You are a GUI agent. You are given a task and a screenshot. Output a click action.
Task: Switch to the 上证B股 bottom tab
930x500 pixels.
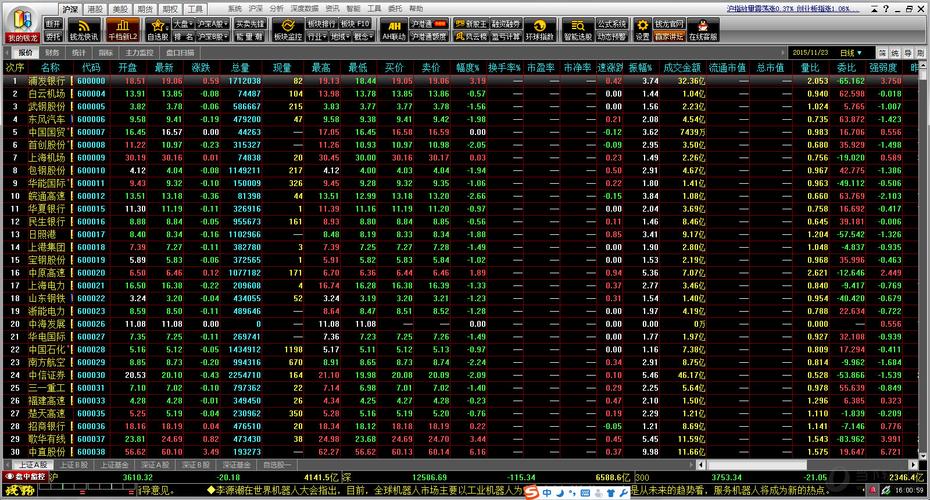click(77, 465)
